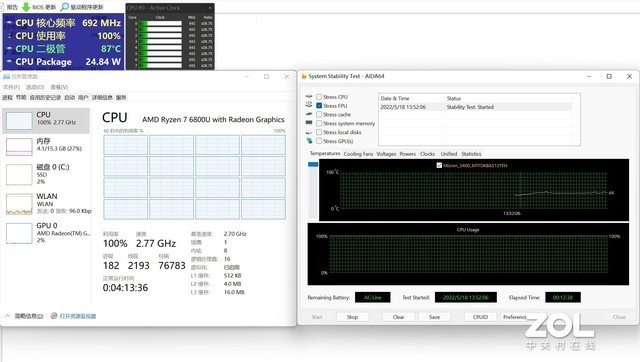
Task: Click the blue temperature scale slider beside graph
Action: (313, 164)
